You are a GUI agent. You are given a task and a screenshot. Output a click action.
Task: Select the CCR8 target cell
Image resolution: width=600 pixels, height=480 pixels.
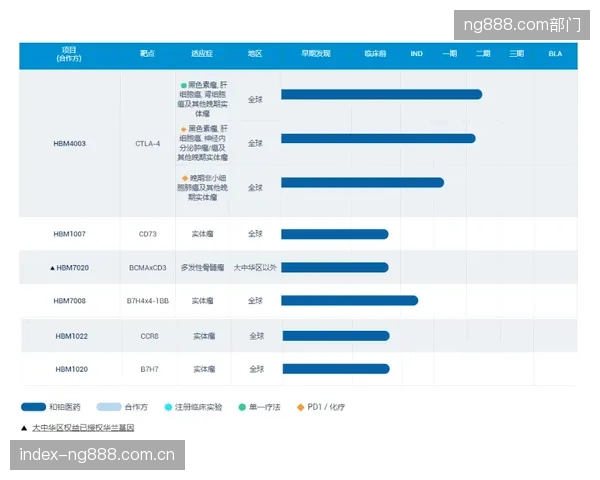[150, 336]
